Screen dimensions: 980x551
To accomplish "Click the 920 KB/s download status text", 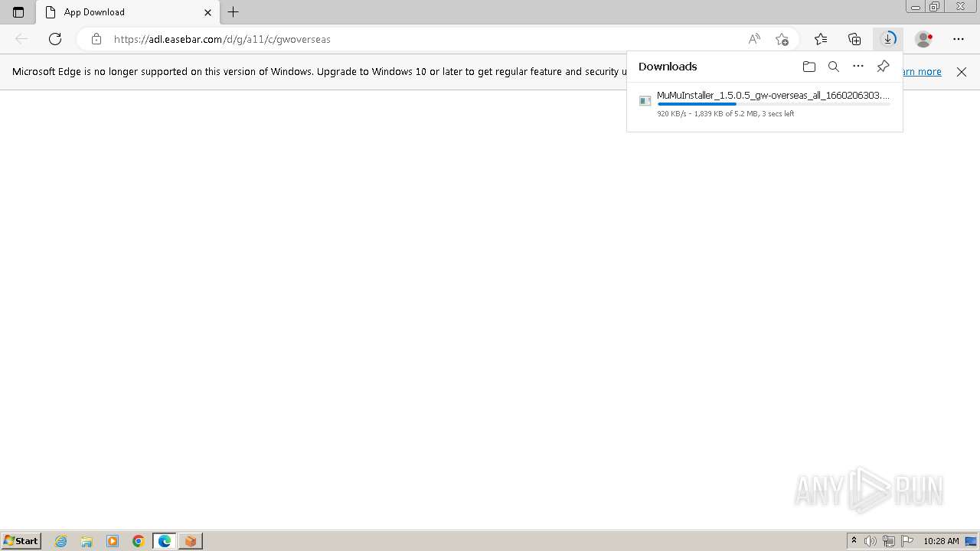I will click(726, 113).
